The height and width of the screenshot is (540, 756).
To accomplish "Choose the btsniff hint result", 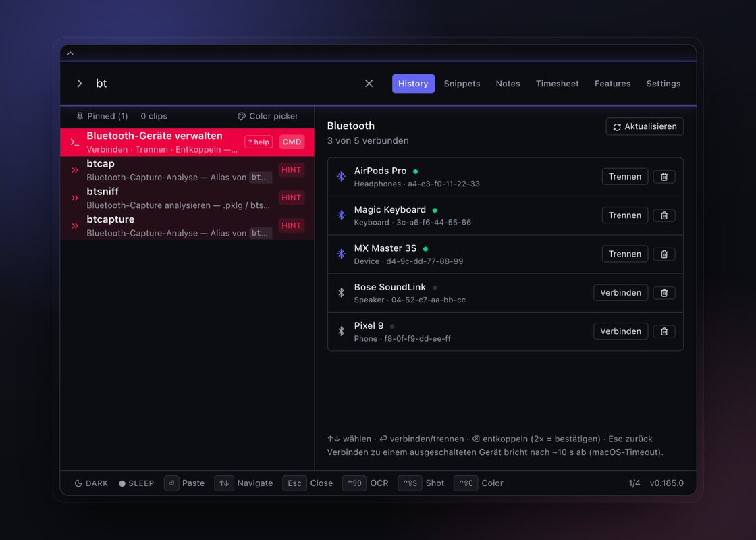I will point(187,198).
